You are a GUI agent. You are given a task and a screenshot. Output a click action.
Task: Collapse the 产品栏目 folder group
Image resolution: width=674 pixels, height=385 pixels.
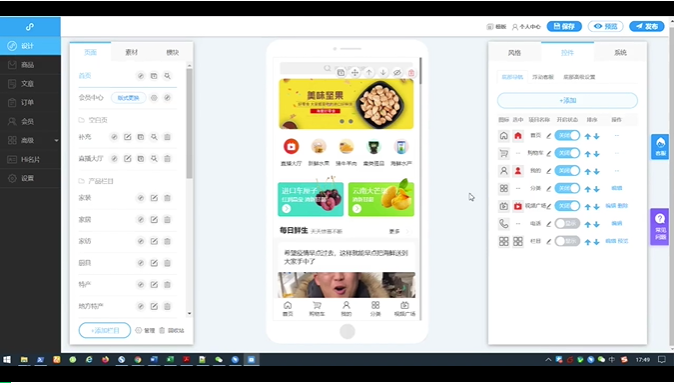click(x=96, y=181)
